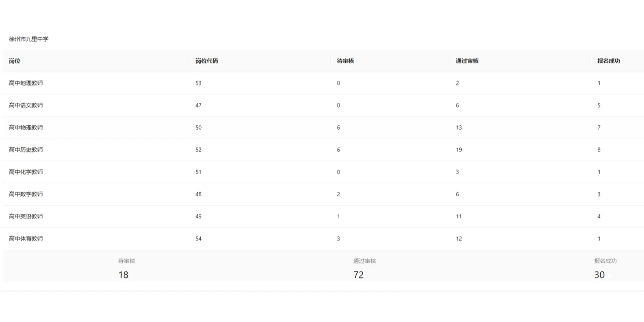Select the 高中地理教师 row
The width and height of the screenshot is (644, 322).
(26, 83)
